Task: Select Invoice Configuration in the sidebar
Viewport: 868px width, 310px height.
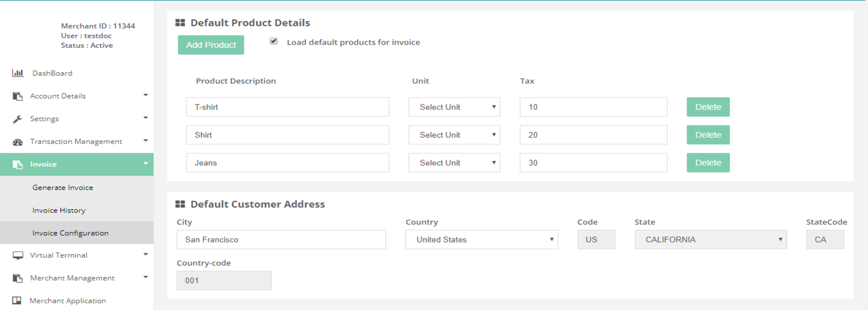Action: click(70, 233)
